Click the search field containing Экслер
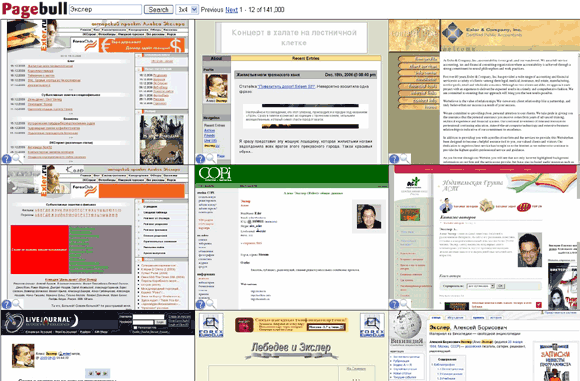Image resolution: width=580 pixels, height=381 pixels. pyautogui.click(x=105, y=10)
